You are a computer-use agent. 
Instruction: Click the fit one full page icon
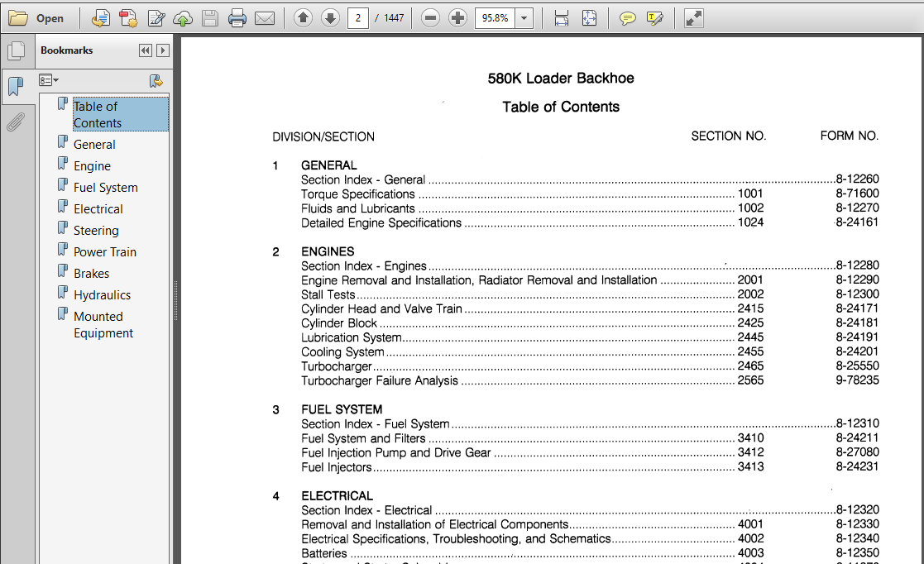point(589,18)
